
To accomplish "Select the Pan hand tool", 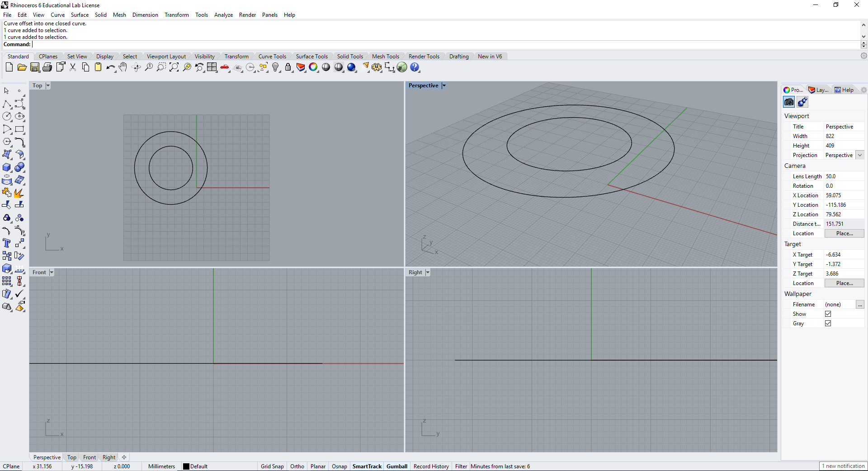I will click(x=123, y=67).
